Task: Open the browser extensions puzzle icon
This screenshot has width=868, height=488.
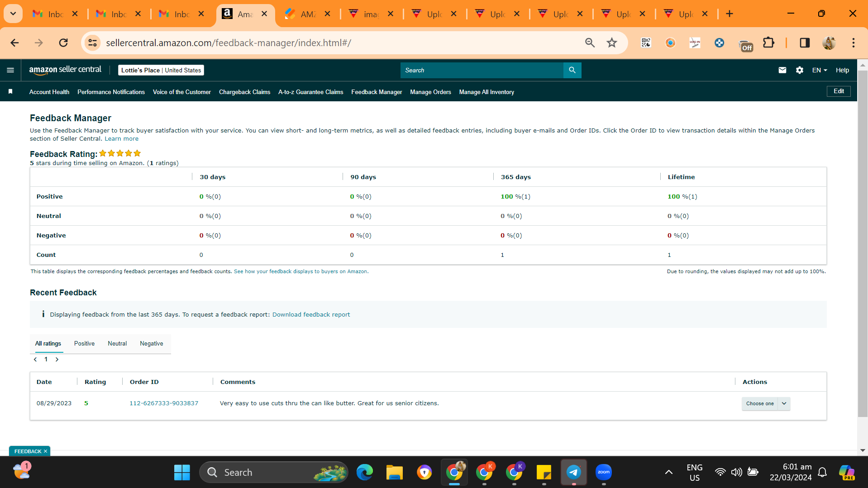Action: pos(768,43)
